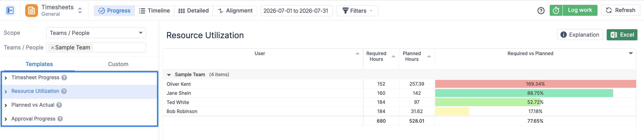Collapse the Sample Team group row
The height and width of the screenshot is (140, 644).
pos(169,75)
